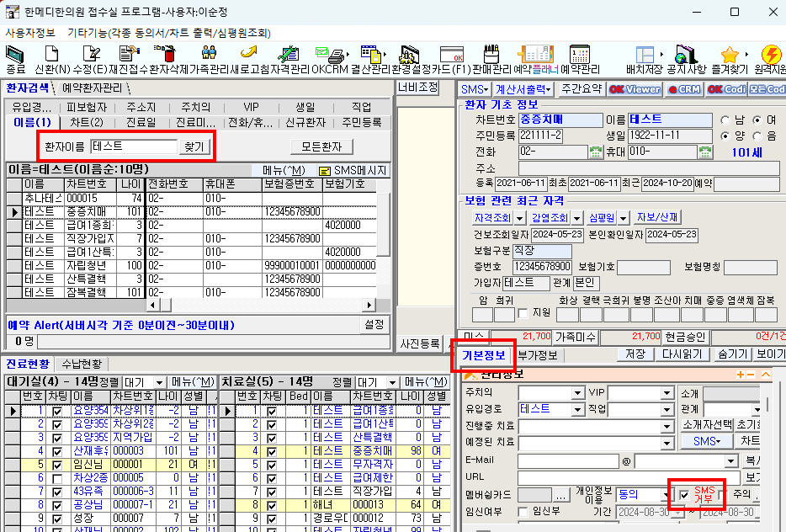
Task: Open the 계산서출력 dropdown
Action: click(x=523, y=89)
